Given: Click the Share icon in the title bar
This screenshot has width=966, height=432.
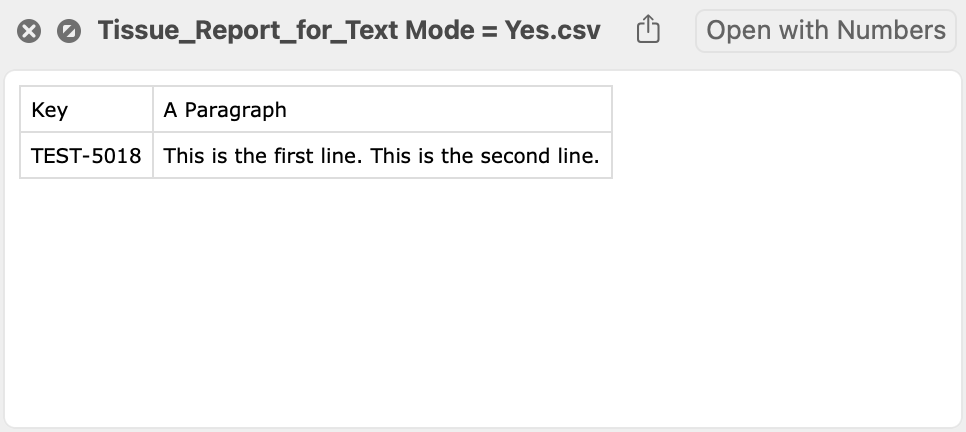Looking at the screenshot, I should click(x=648, y=31).
